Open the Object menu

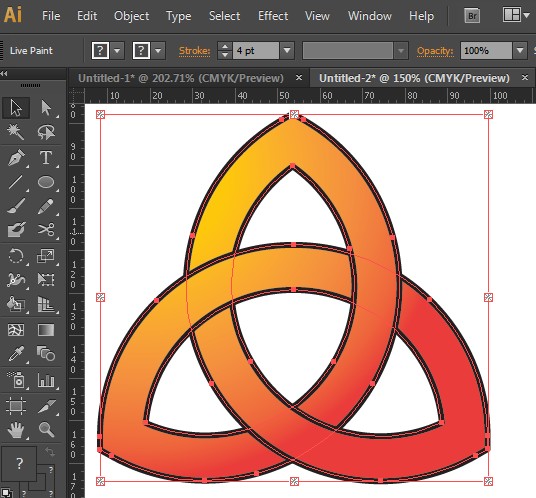pyautogui.click(x=132, y=16)
